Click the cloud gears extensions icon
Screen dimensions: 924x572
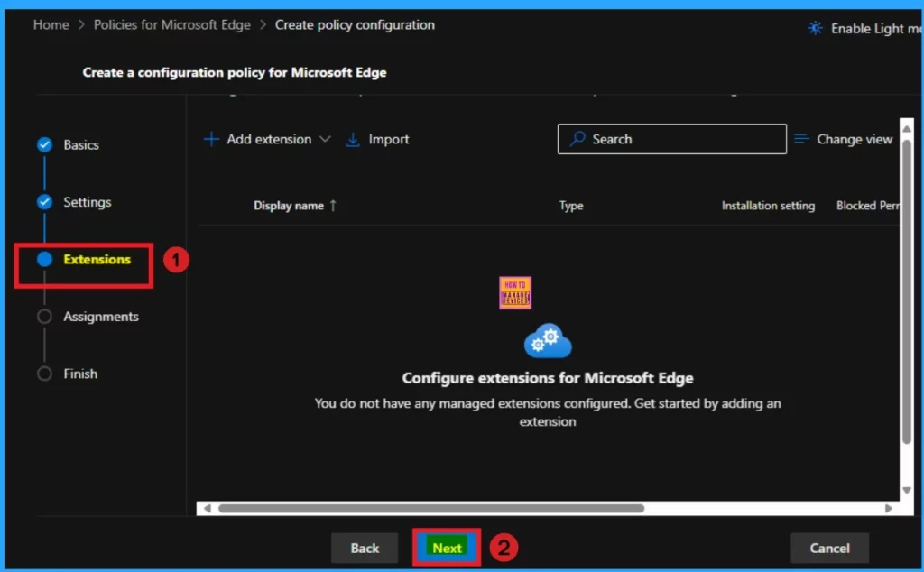(x=548, y=340)
